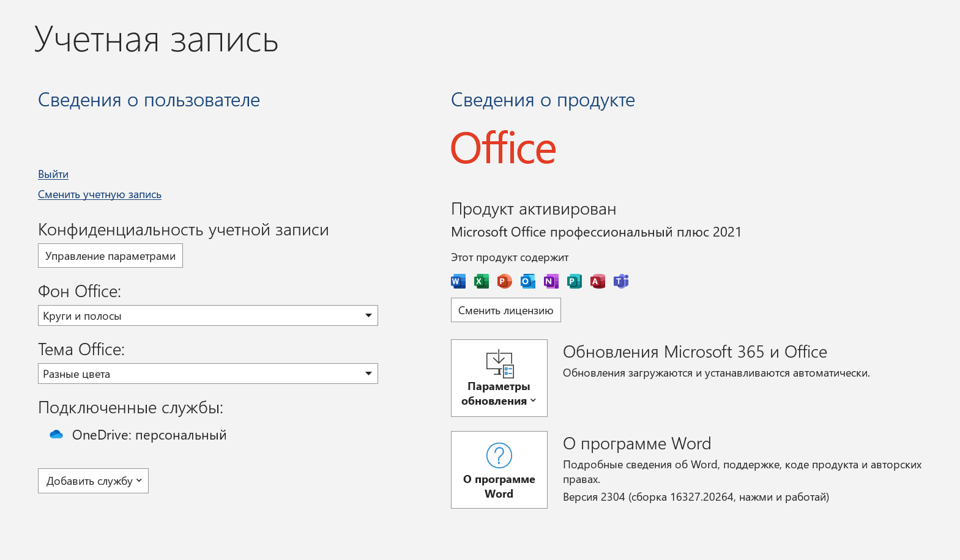
Task: Click the OneDrive cloud icon
Action: click(56, 435)
